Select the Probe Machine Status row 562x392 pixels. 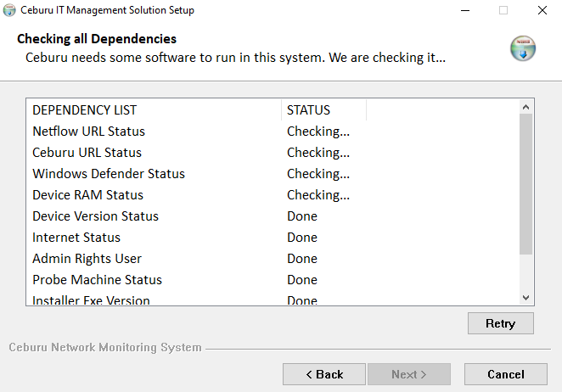coord(273,279)
